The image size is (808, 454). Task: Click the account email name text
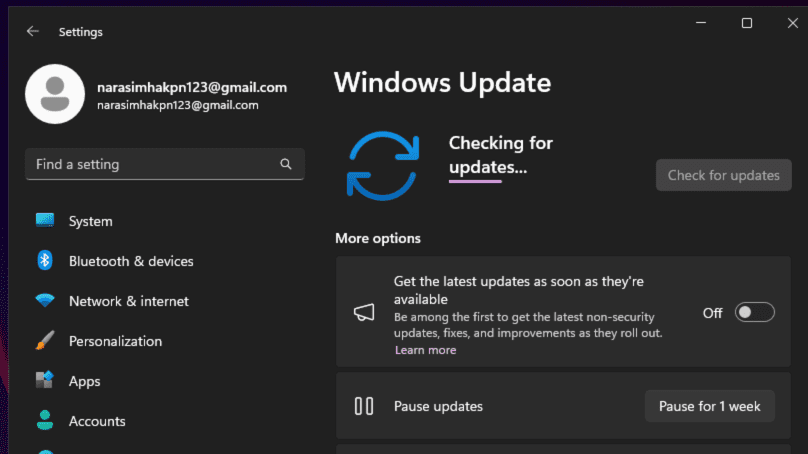(192, 87)
